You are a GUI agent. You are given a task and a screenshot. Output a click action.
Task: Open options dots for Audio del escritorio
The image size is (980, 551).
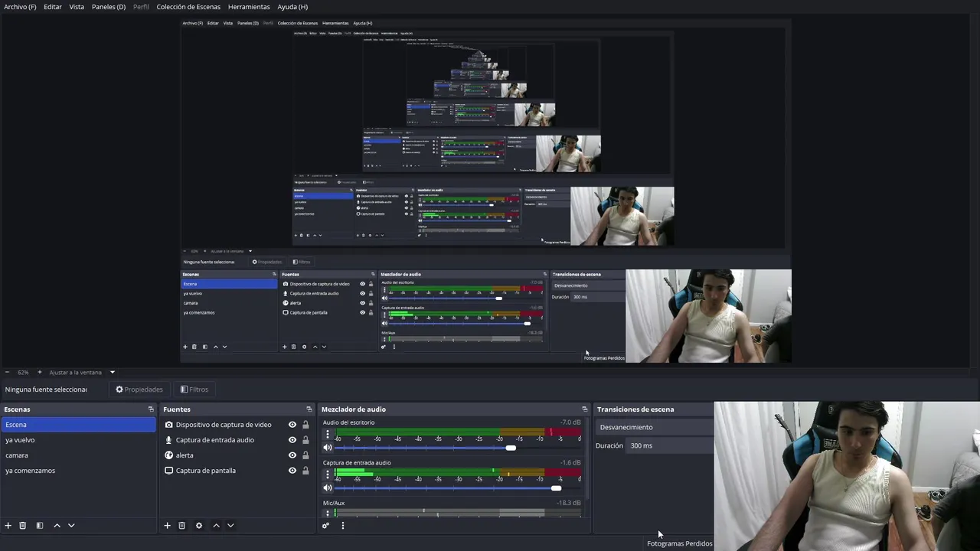pyautogui.click(x=328, y=434)
